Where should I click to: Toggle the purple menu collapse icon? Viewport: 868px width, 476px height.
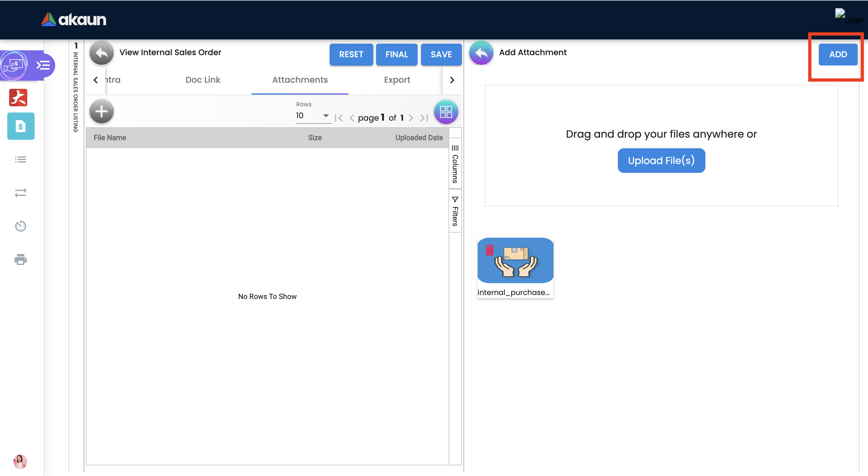point(43,65)
